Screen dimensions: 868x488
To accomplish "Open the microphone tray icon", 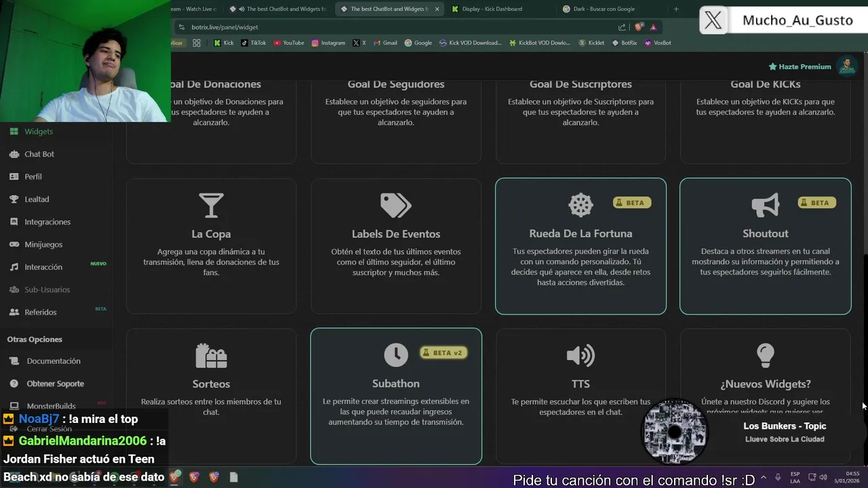I will point(778,477).
